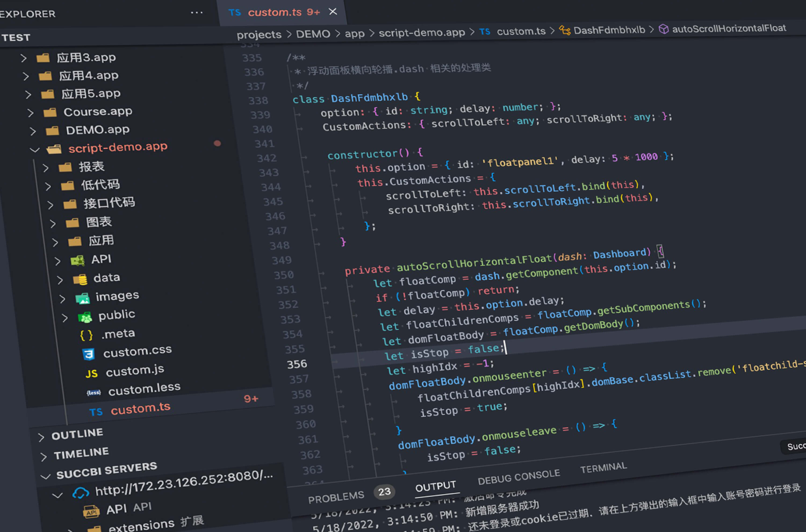The width and height of the screenshot is (806, 532).
Task: Expand the TIMELINE section
Action: point(44,457)
